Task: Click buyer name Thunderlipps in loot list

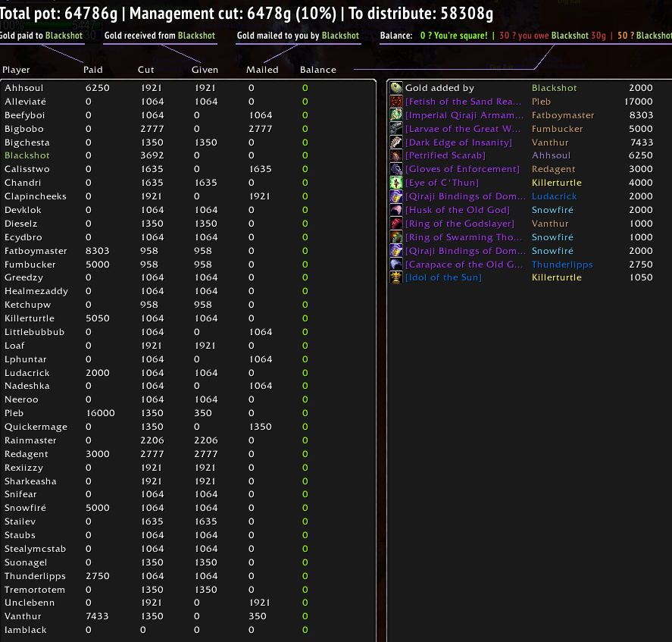Action: tap(562, 265)
